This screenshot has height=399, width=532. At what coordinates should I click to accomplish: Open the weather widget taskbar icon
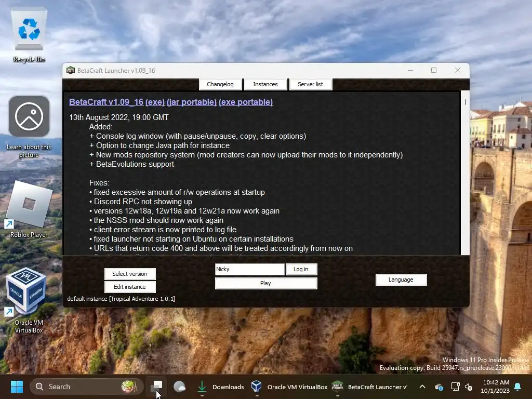coord(179,387)
